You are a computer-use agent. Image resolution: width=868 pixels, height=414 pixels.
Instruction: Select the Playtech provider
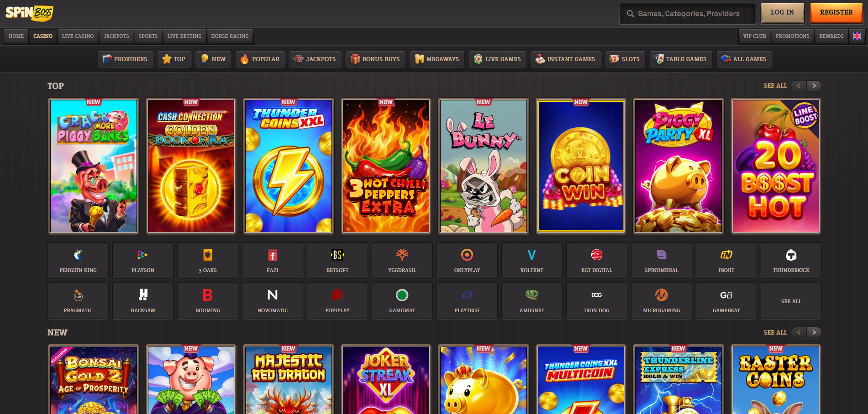pos(467,301)
